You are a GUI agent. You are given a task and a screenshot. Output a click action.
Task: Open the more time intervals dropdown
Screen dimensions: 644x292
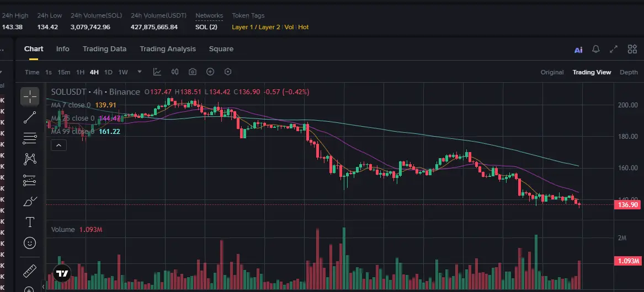[140, 72]
